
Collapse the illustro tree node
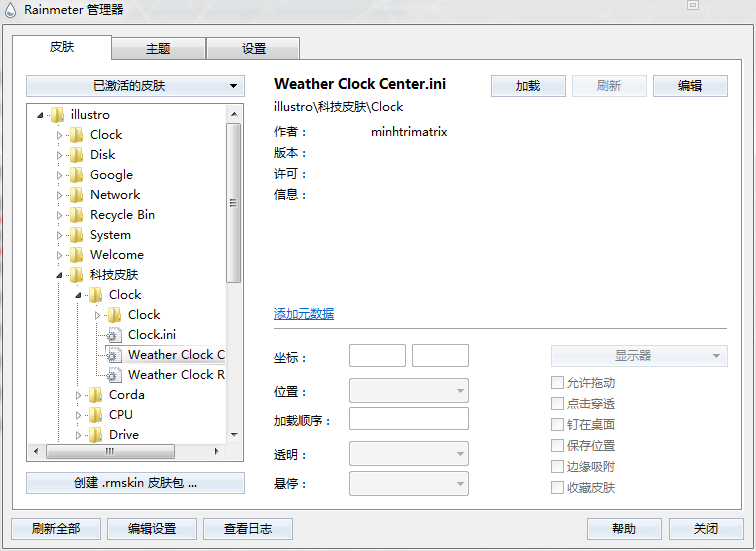pyautogui.click(x=40, y=115)
